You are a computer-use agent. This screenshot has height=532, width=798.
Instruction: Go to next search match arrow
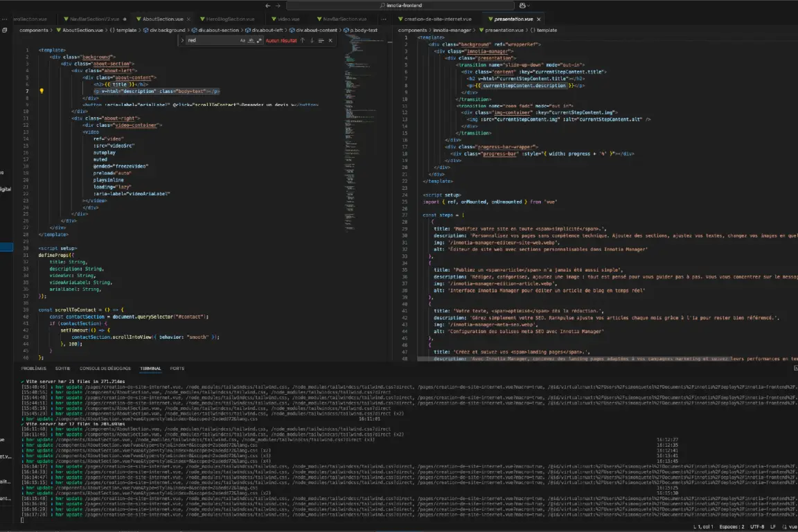312,41
